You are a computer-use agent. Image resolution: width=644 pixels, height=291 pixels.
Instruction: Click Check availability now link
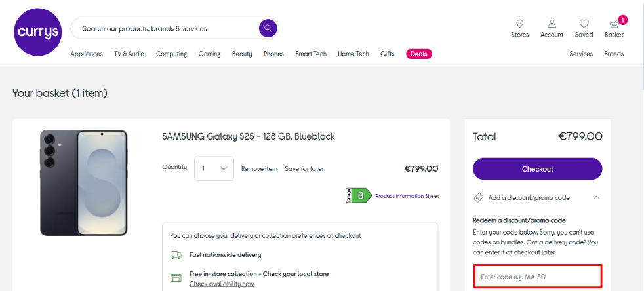coord(222,284)
